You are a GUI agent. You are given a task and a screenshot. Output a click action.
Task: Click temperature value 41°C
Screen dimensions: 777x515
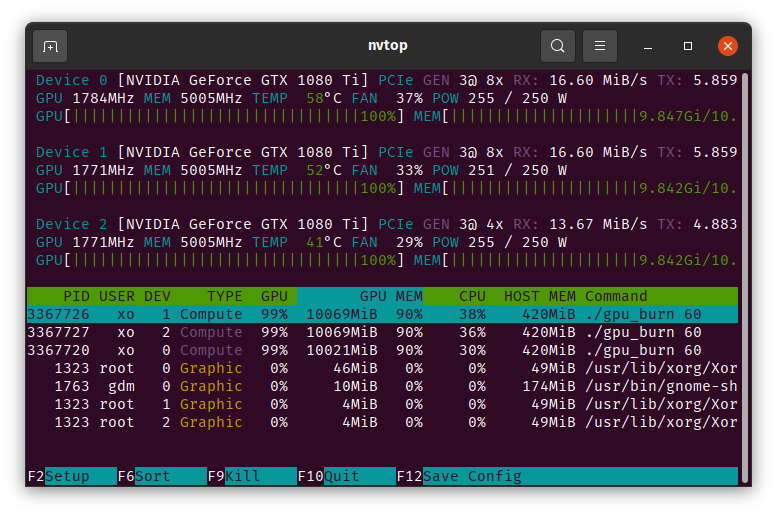tap(324, 242)
